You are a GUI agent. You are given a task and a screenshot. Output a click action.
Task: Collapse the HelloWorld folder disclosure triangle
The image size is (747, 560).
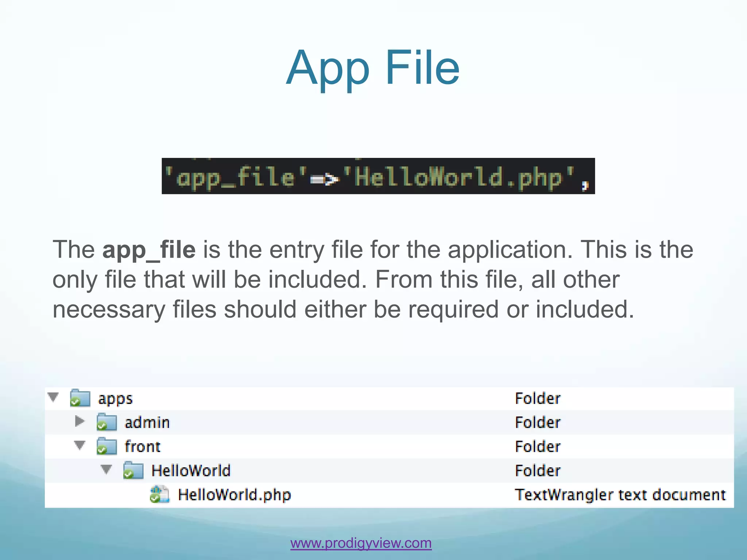coord(106,469)
